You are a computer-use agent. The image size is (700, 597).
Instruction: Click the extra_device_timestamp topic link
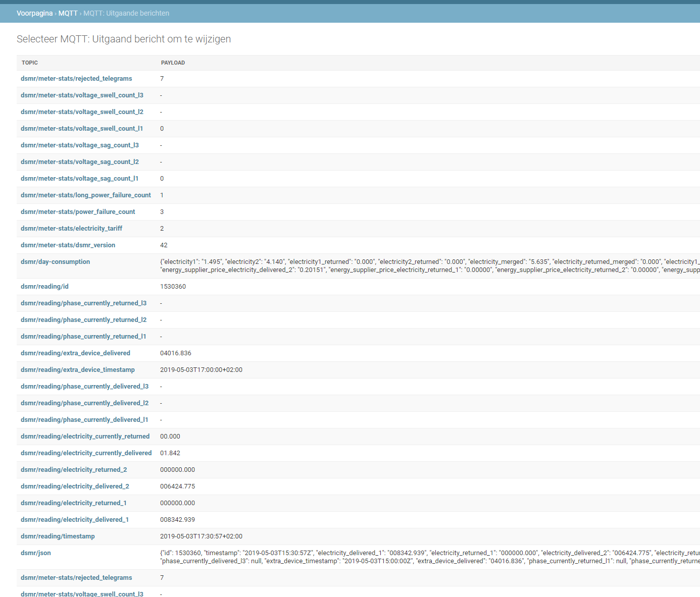tap(78, 370)
